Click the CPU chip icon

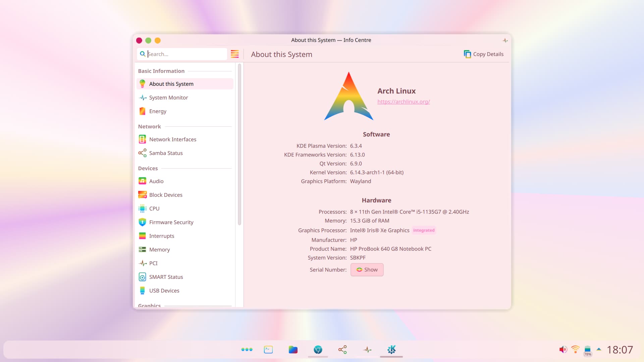pos(142,208)
